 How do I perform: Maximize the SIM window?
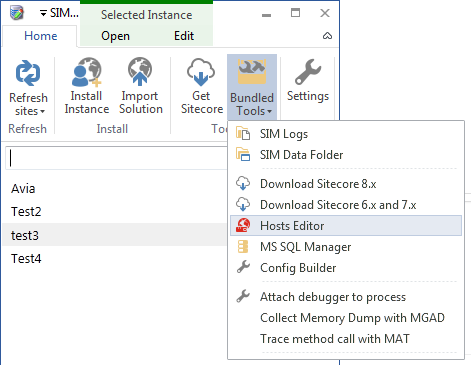(x=295, y=13)
